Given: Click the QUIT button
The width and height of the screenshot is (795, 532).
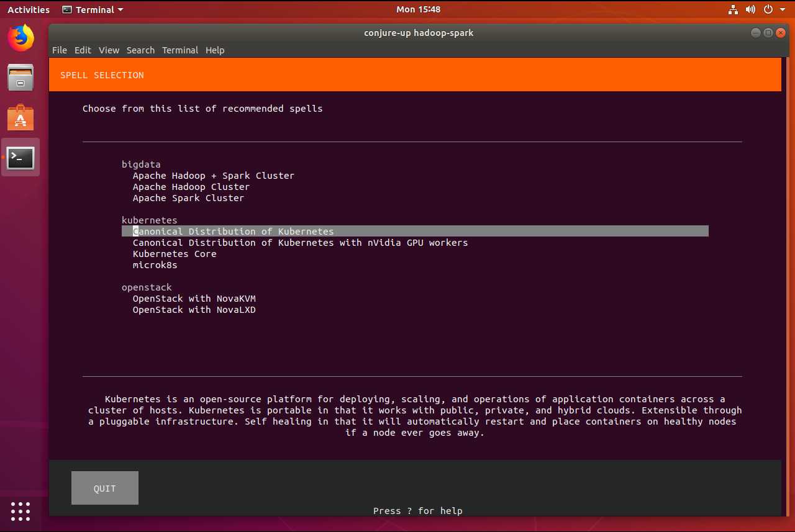Looking at the screenshot, I should pyautogui.click(x=105, y=488).
